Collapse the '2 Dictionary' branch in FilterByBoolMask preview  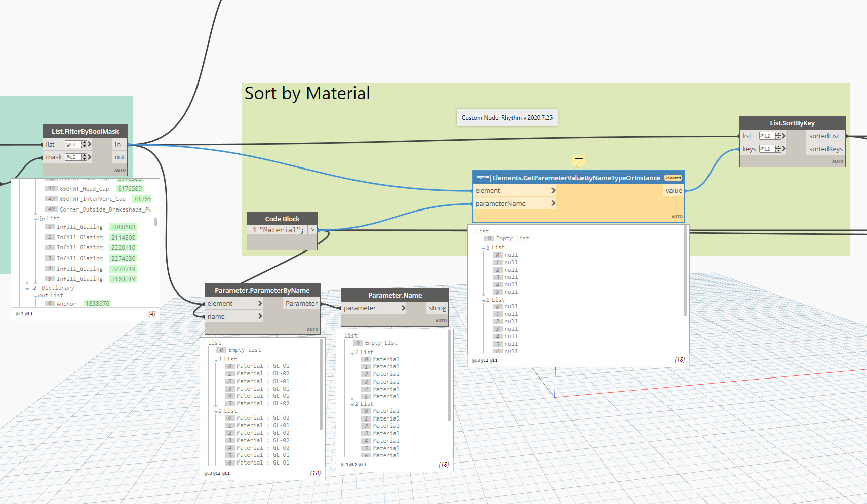click(x=27, y=289)
